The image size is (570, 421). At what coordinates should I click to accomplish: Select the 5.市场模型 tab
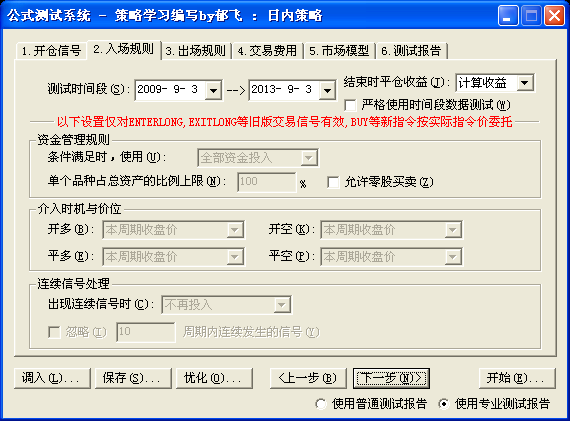point(339,51)
